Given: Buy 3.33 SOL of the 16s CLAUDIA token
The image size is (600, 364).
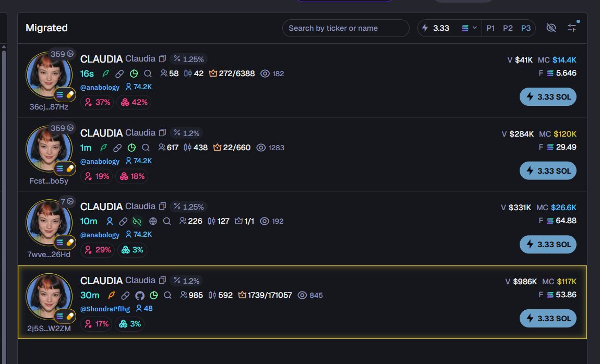Looking at the screenshot, I should pos(548,96).
